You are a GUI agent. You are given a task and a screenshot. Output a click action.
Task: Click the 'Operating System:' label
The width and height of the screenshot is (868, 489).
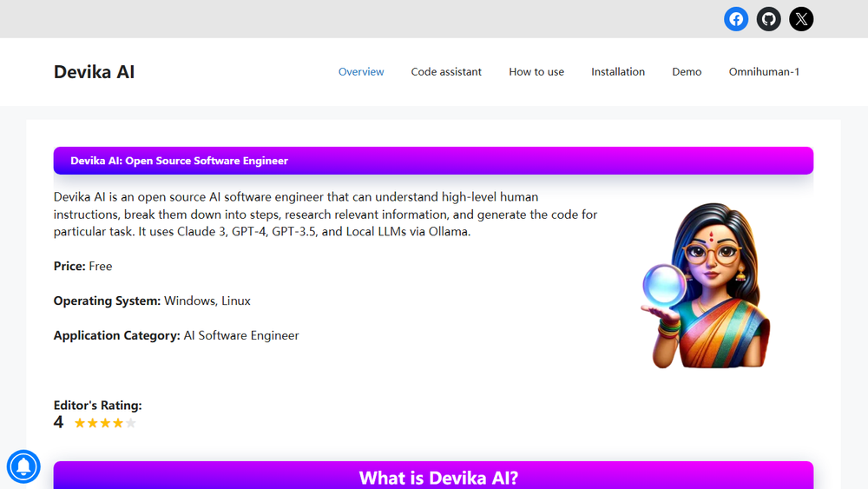click(x=107, y=301)
